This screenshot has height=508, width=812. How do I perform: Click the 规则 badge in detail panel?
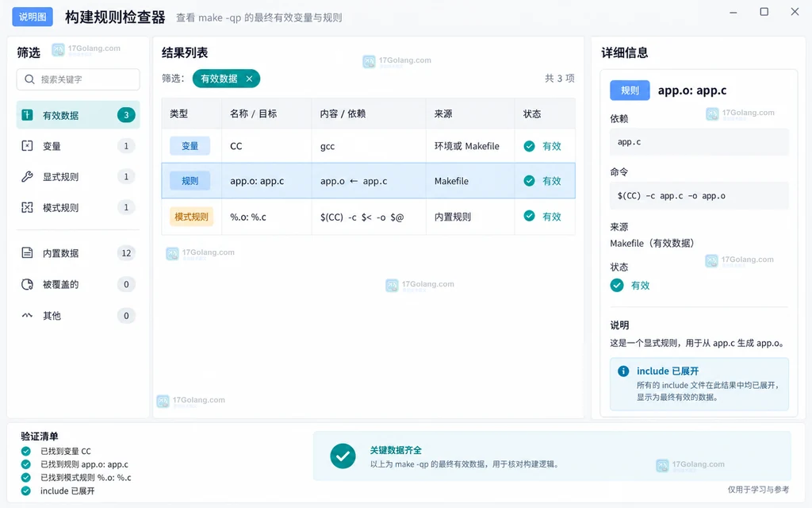630,90
